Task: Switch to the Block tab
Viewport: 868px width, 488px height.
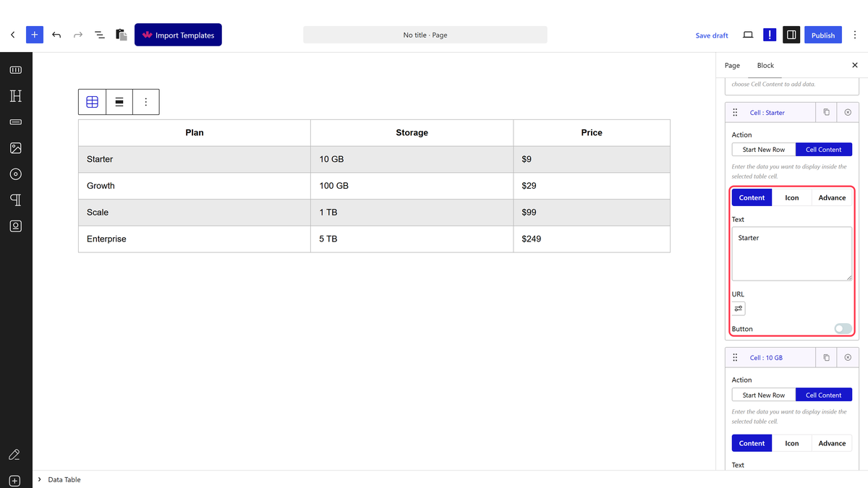Action: point(765,65)
